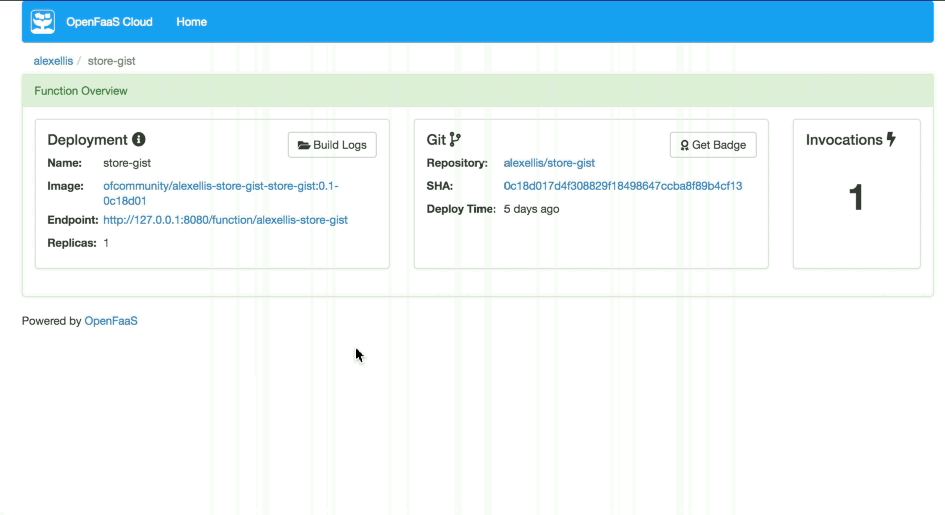Select the "5 days ago" deploy time
The image size is (945, 515).
(x=532, y=209)
